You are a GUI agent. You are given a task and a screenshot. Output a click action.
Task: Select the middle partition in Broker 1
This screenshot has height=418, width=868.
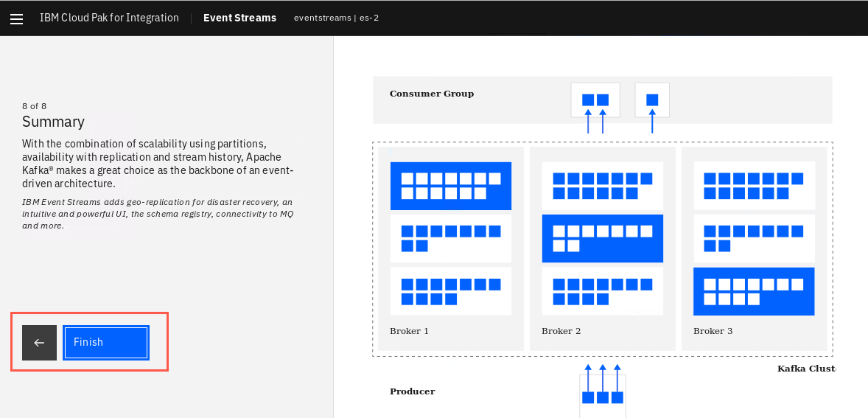pos(451,238)
